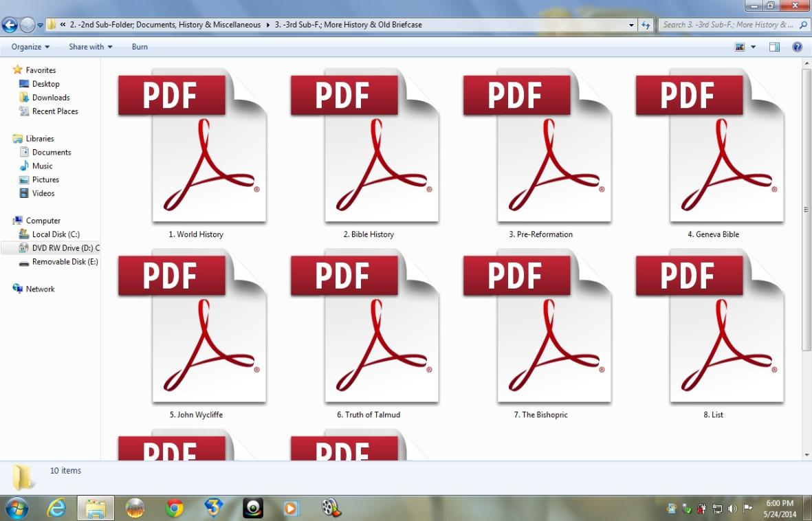The image size is (812, 521).
Task: Select the 3. Pre-Reformation PDF icon
Action: pos(538,146)
